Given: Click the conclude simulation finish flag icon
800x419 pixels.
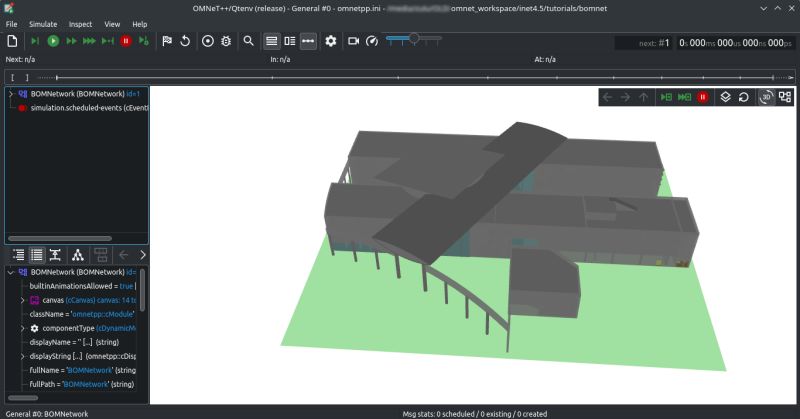Looking at the screenshot, I should [167, 41].
